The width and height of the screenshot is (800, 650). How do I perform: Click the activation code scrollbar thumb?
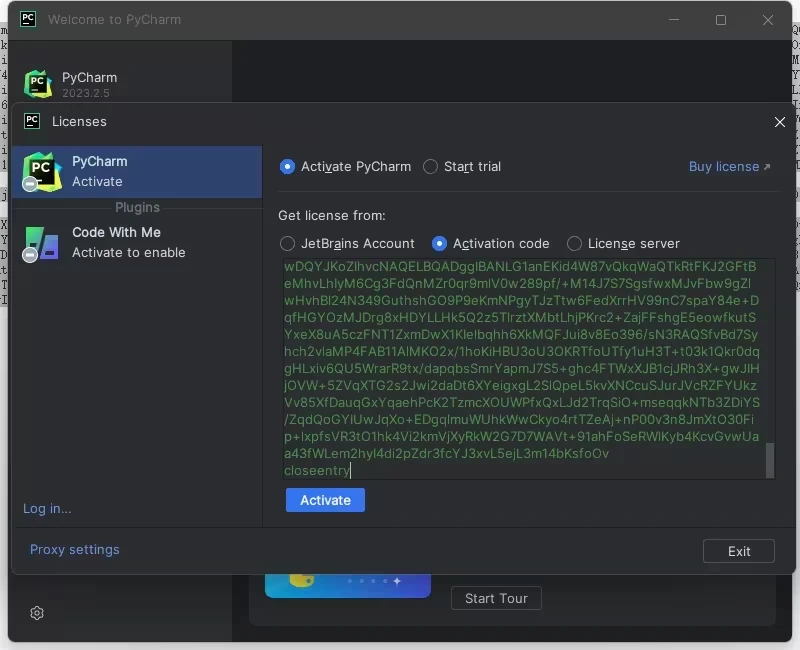[x=769, y=461]
